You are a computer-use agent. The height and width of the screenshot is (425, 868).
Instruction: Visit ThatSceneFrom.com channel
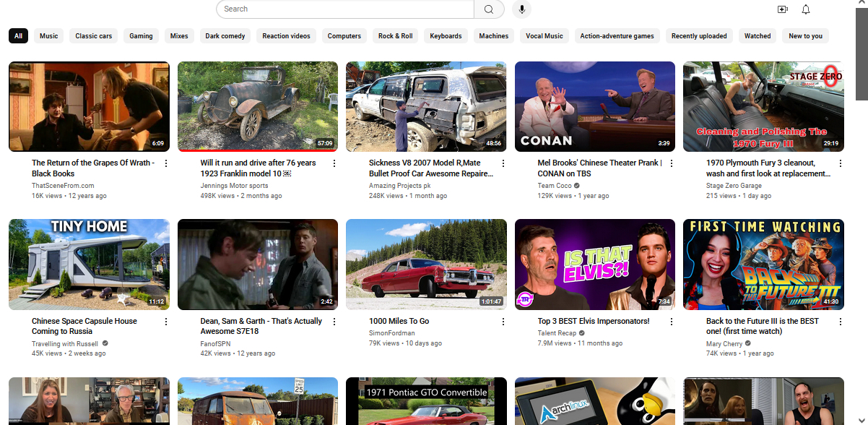[63, 186]
